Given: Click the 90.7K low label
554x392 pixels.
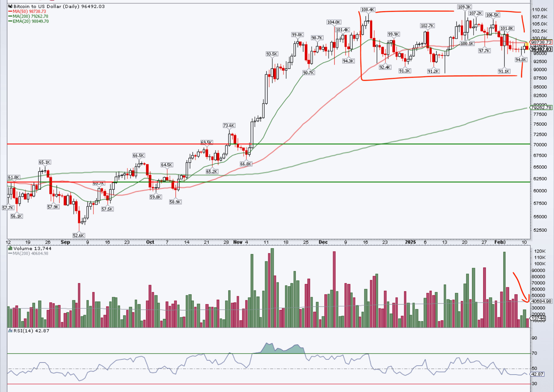Looking at the screenshot, I should click(309, 72).
